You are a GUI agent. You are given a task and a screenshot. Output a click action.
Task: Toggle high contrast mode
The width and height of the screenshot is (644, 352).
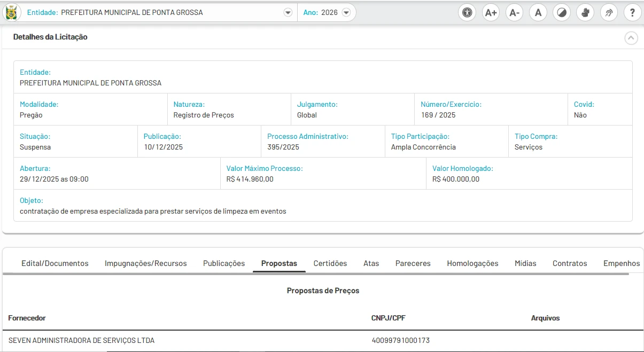[562, 12]
